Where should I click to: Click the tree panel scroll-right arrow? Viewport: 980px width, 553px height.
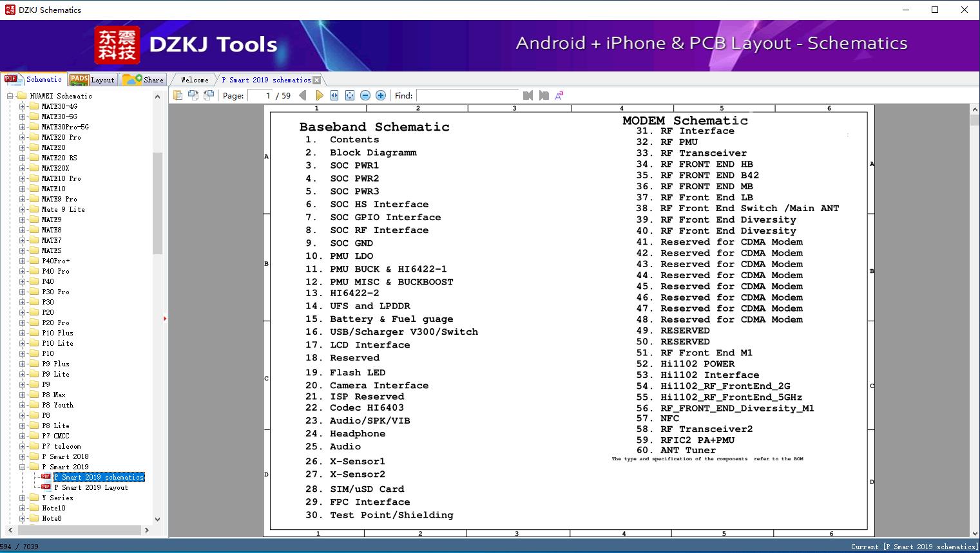coord(147,530)
